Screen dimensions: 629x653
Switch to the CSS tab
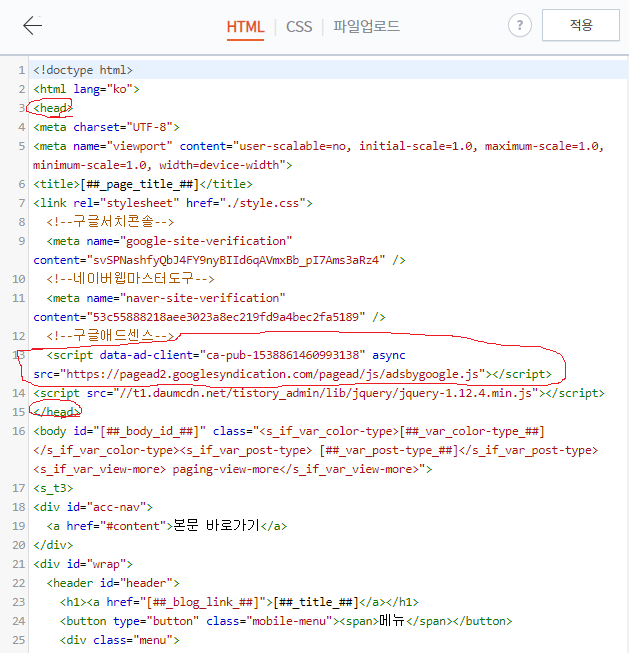point(299,27)
